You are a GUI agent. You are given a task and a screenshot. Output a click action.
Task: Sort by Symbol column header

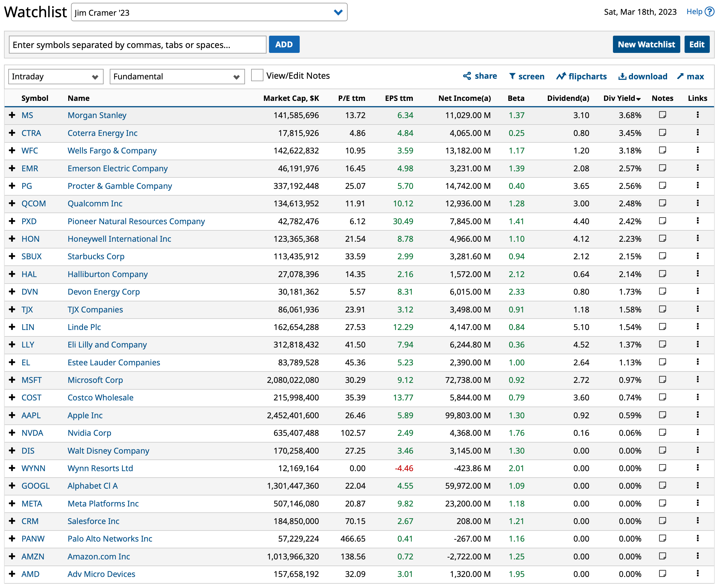35,98
